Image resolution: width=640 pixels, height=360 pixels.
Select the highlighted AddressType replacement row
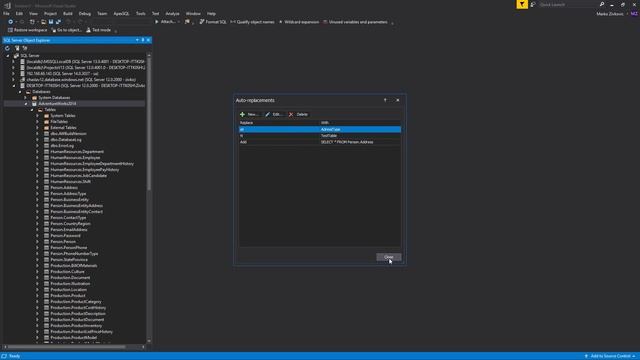coord(320,129)
